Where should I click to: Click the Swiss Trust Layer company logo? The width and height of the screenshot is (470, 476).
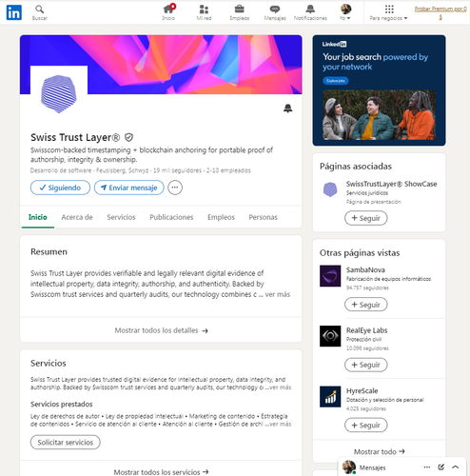click(x=59, y=94)
